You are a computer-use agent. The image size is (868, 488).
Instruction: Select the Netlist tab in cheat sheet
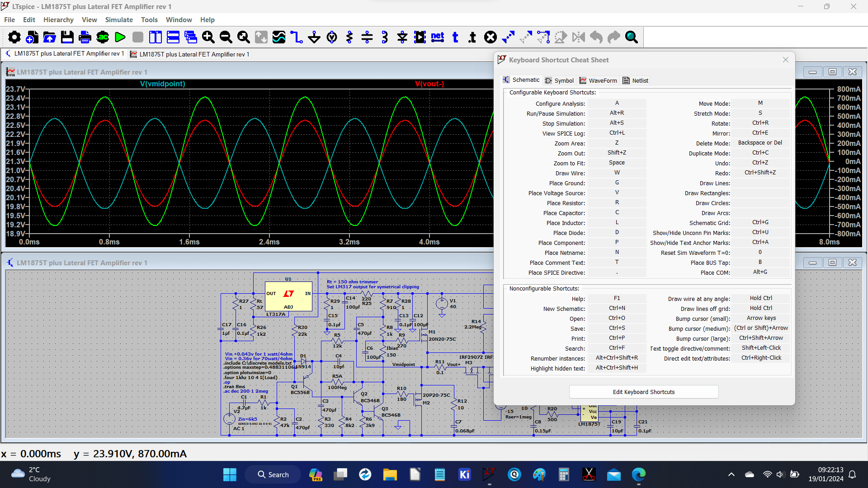636,80
